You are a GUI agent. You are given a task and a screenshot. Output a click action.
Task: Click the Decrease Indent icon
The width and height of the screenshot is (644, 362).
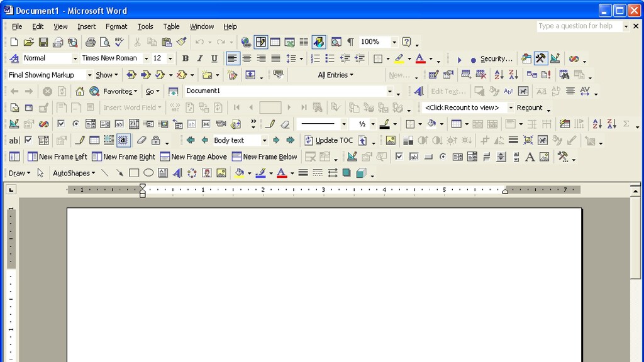pos(345,58)
